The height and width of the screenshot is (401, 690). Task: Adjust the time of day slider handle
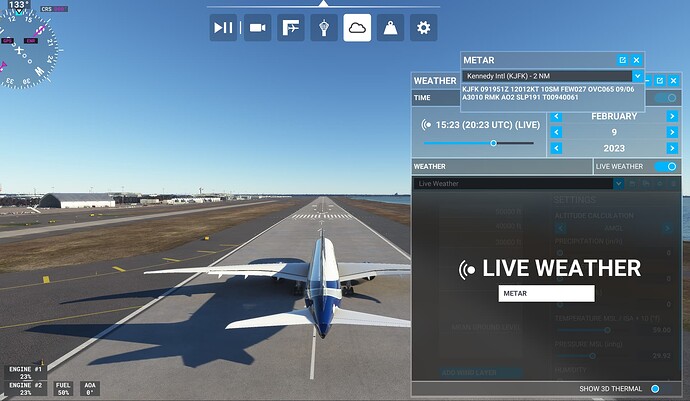click(x=493, y=143)
